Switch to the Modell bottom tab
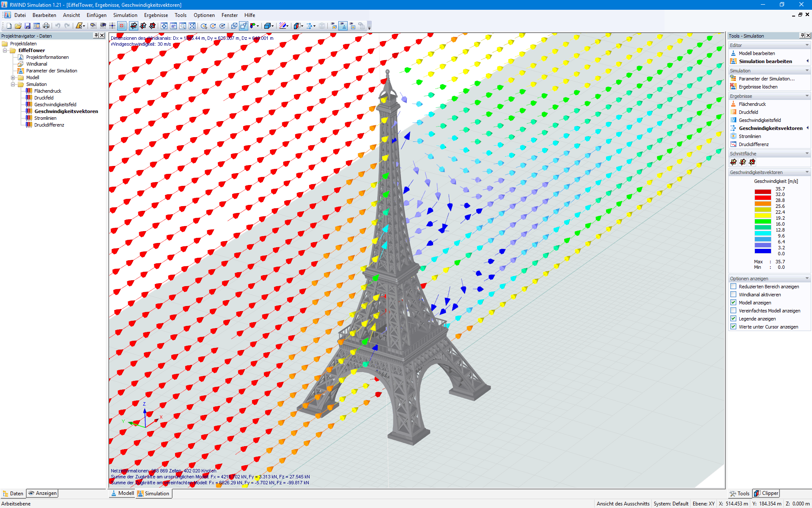 coord(122,493)
